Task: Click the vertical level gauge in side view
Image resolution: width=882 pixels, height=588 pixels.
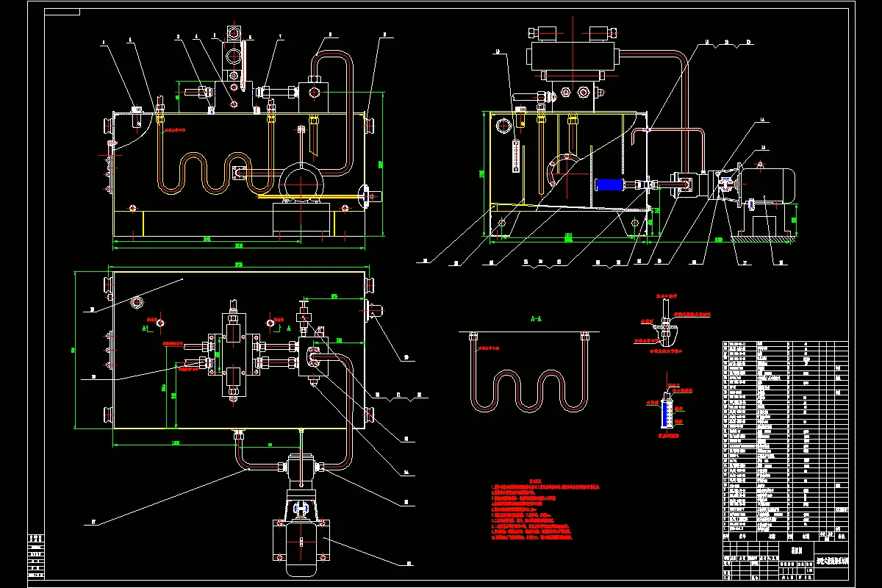Action: pos(516,157)
